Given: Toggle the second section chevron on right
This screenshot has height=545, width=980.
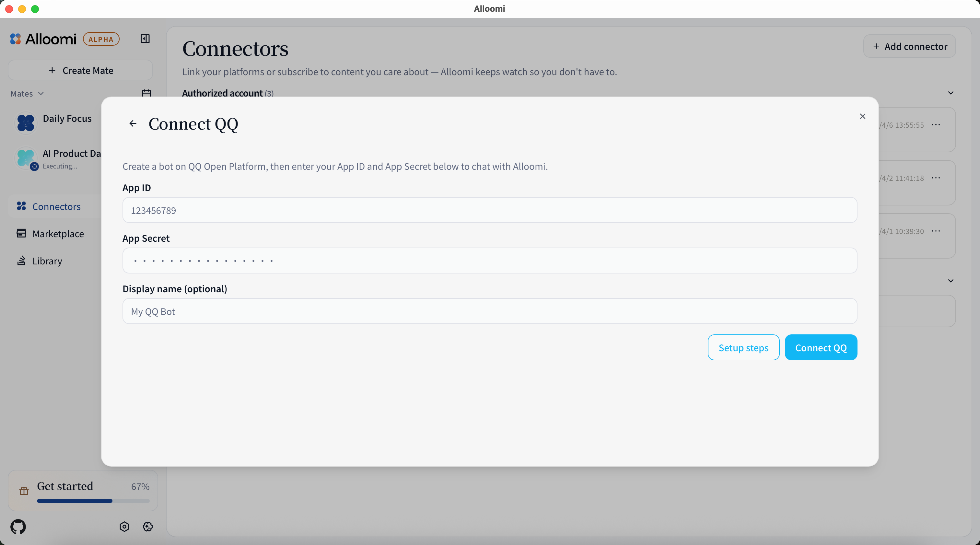Looking at the screenshot, I should (950, 281).
